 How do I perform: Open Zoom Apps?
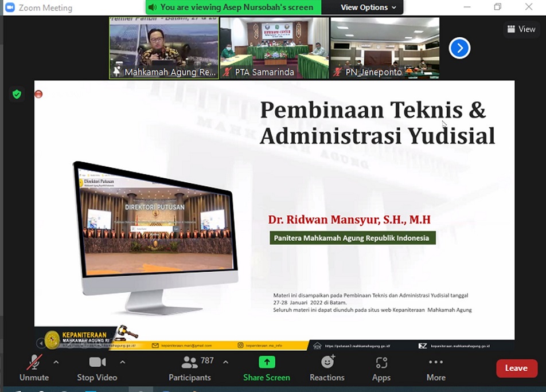381,368
